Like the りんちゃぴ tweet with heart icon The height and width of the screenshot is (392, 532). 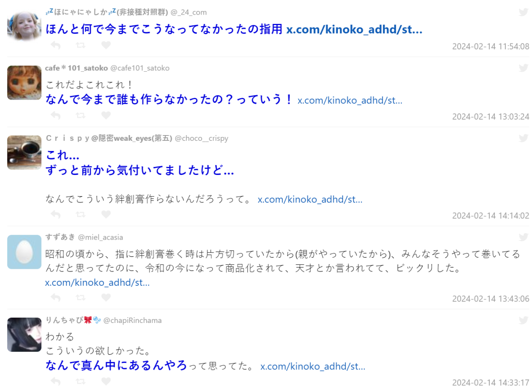point(106,381)
